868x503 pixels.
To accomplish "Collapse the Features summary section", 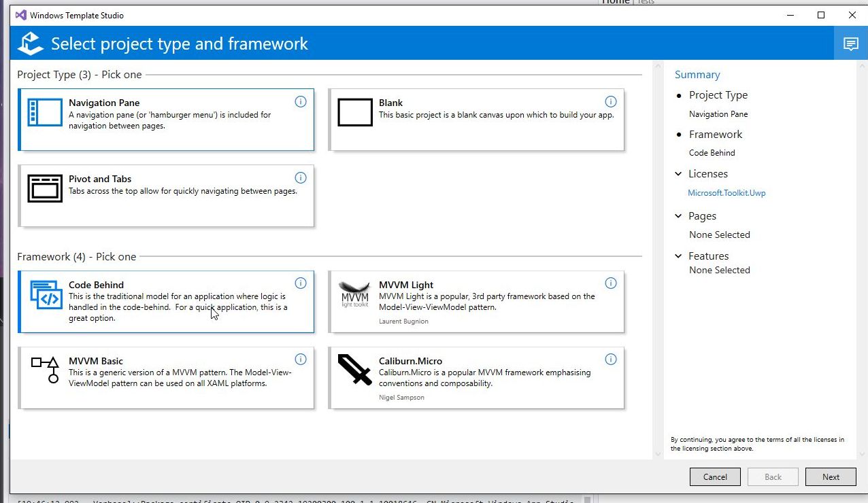I will coord(678,256).
